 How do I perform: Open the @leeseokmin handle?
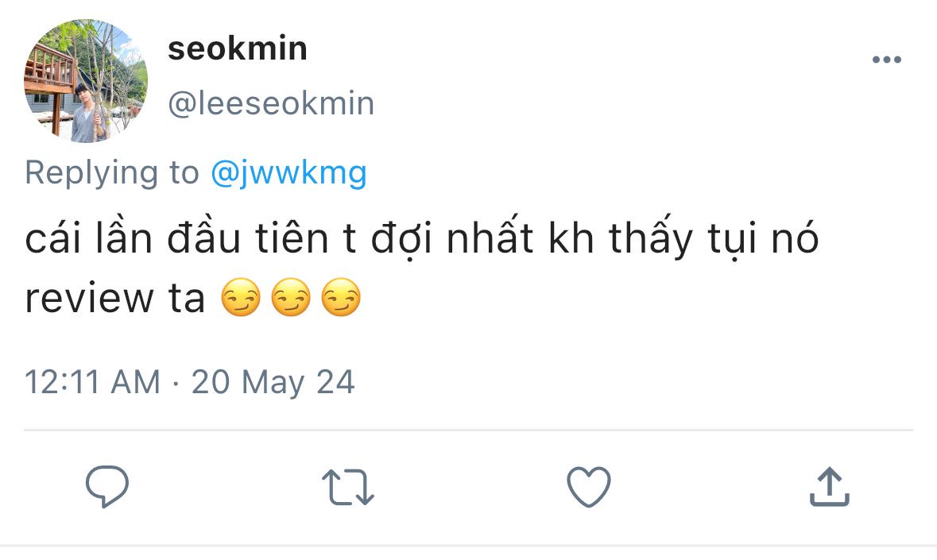271,103
